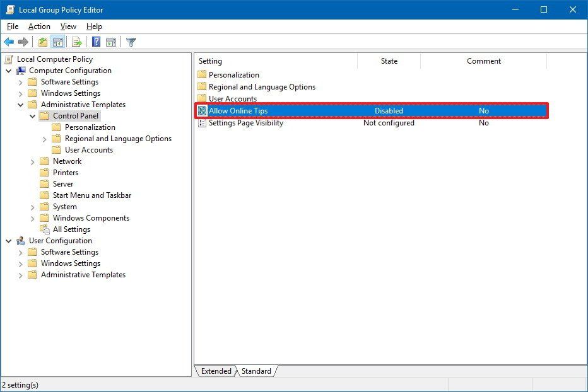588x392 pixels.
Task: Switch to the Standard tab
Action: click(x=256, y=371)
